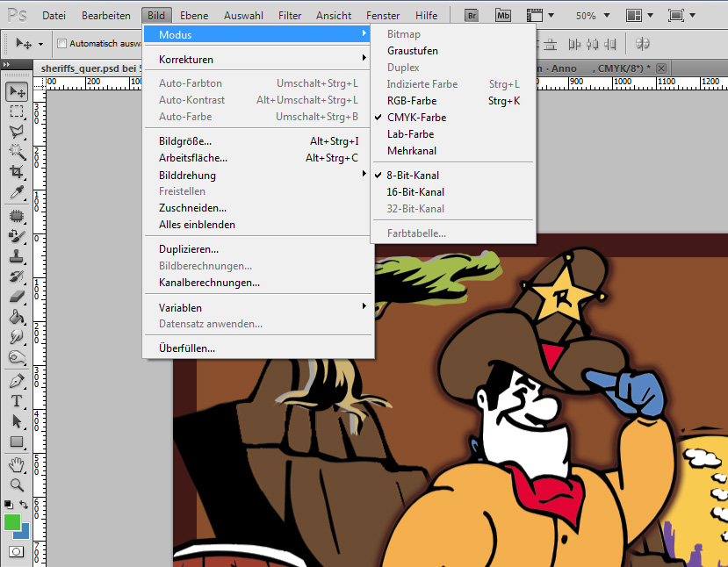Choose the Polygonal Lasso tool
This screenshot has width=728, height=567.
pyautogui.click(x=17, y=132)
